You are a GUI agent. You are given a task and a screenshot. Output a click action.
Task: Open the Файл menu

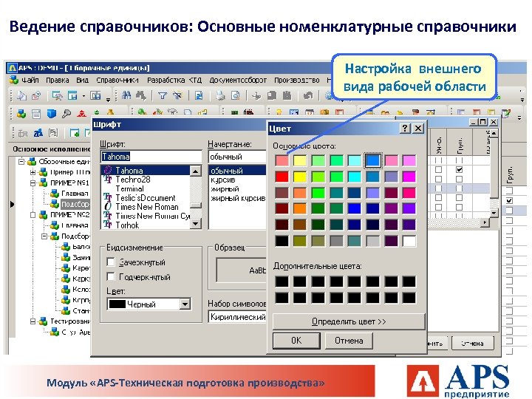tap(30, 81)
